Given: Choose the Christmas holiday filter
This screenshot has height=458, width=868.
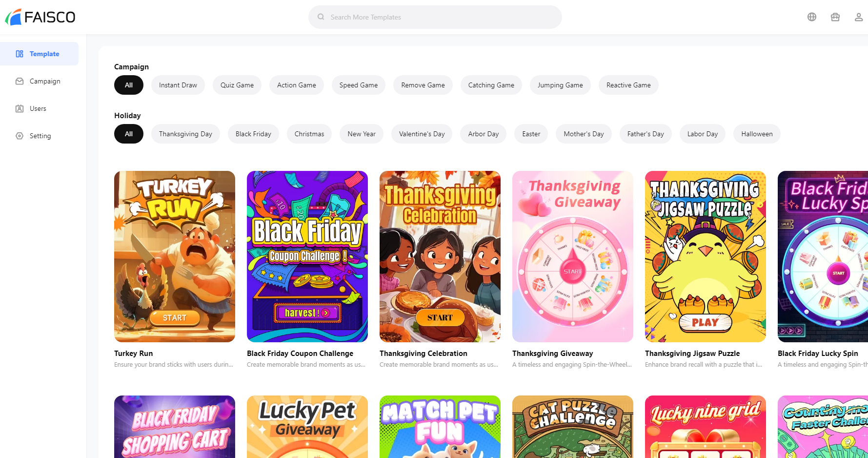Looking at the screenshot, I should [309, 134].
